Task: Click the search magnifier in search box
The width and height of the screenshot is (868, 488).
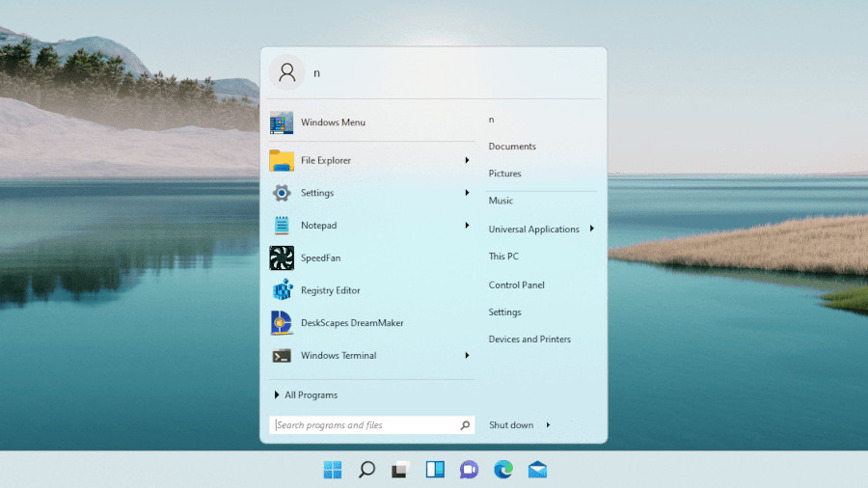Action: coord(465,425)
